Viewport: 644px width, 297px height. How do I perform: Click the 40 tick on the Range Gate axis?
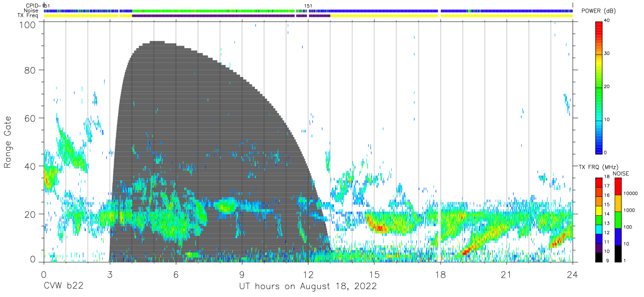pos(31,166)
